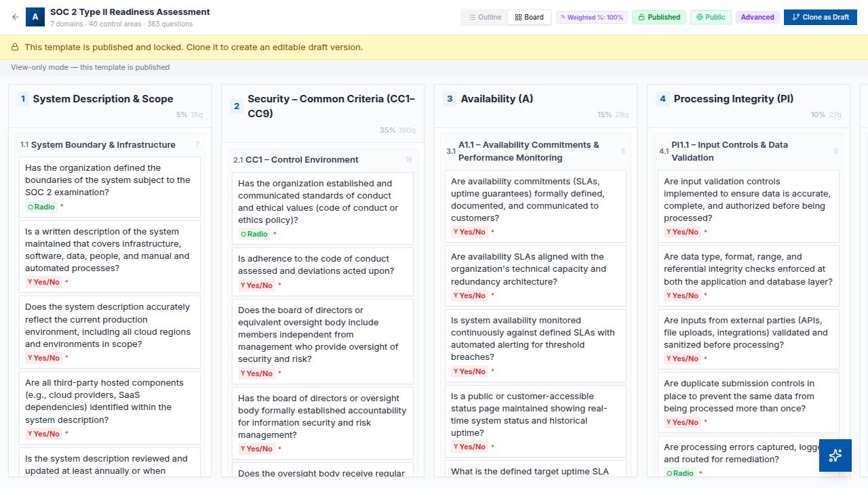Open the code of conduct standards question
The image size is (868, 488).
click(x=323, y=209)
